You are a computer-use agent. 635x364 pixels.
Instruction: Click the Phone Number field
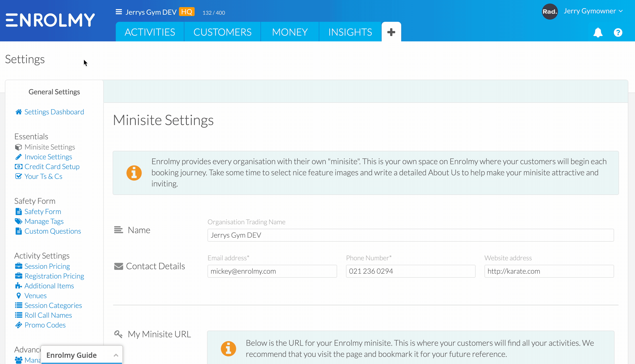411,271
